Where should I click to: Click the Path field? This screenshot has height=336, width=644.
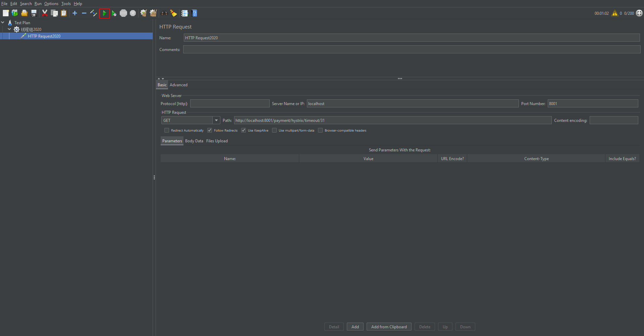pyautogui.click(x=393, y=120)
